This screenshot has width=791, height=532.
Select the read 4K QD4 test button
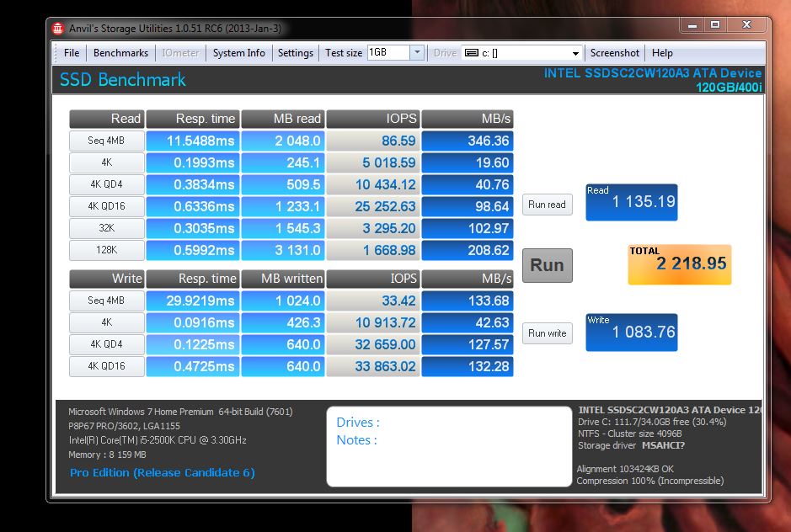[x=106, y=184]
